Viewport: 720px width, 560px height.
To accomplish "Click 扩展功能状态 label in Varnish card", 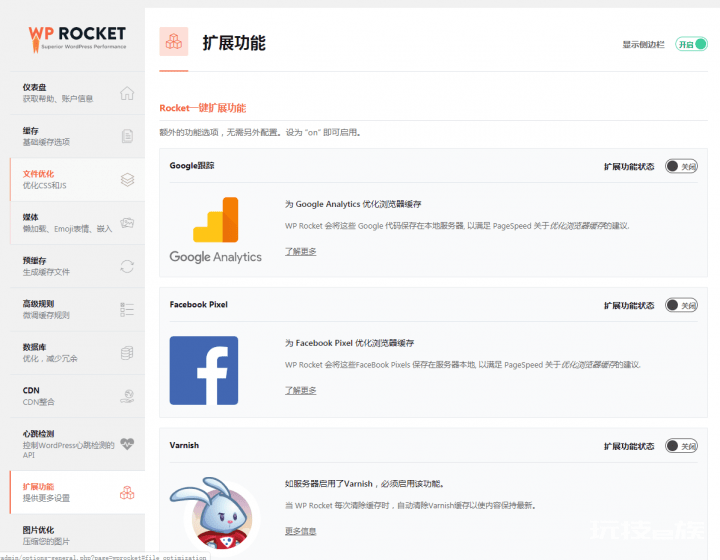I will (x=629, y=446).
